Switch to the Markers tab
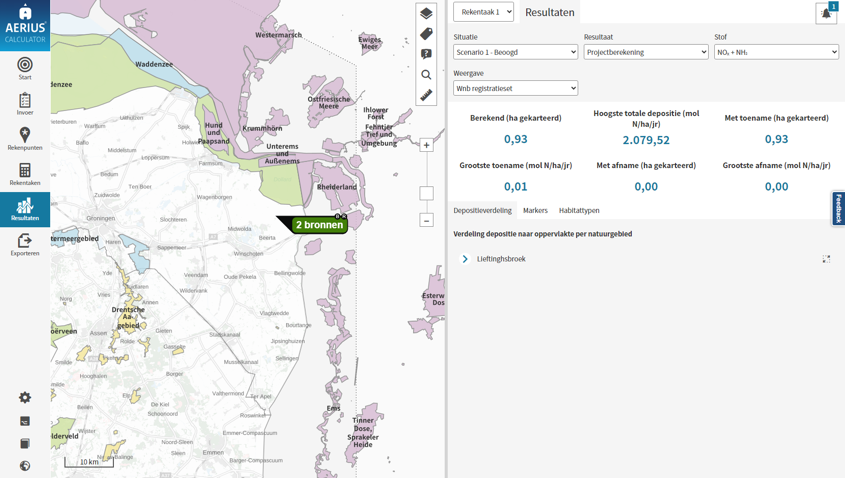Viewport: 845px width, 478px height. tap(535, 211)
